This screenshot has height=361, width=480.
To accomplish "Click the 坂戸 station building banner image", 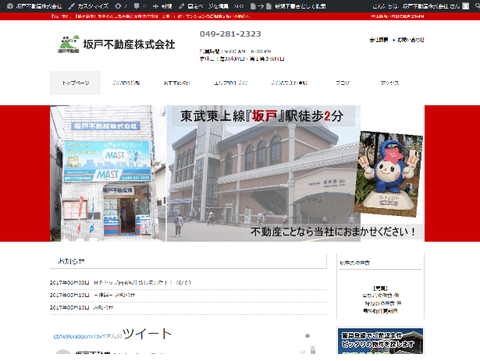I will [x=263, y=173].
